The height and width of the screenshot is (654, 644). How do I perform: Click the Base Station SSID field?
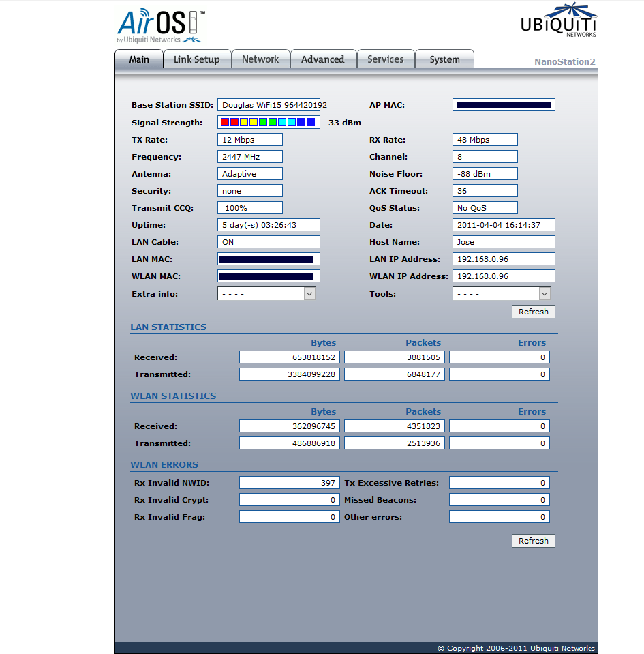269,105
